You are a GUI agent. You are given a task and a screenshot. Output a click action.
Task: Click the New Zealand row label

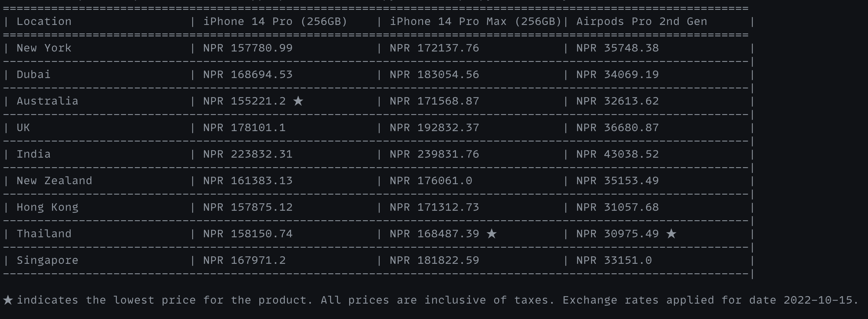[54, 181]
